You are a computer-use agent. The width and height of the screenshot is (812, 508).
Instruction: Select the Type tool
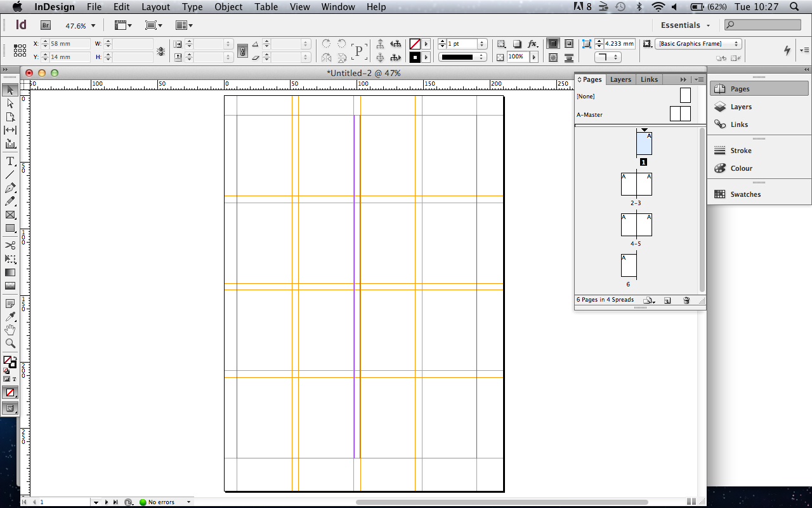pos(10,161)
